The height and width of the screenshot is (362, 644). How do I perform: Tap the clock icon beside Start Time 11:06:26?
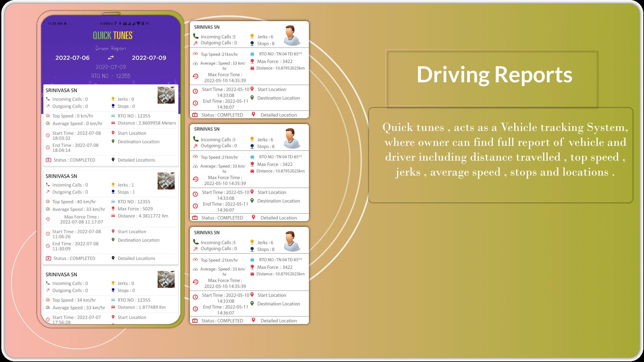(48, 234)
